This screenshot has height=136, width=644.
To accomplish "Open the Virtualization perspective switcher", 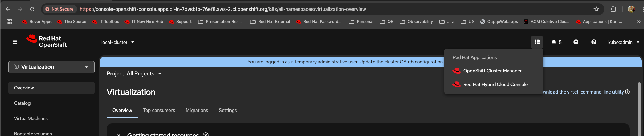I will coord(52,67).
